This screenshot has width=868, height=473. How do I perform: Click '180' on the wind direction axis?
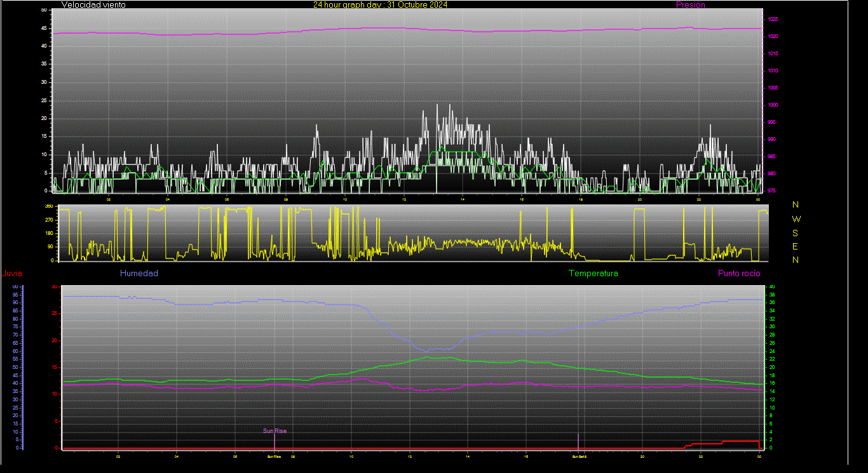pyautogui.click(x=48, y=233)
